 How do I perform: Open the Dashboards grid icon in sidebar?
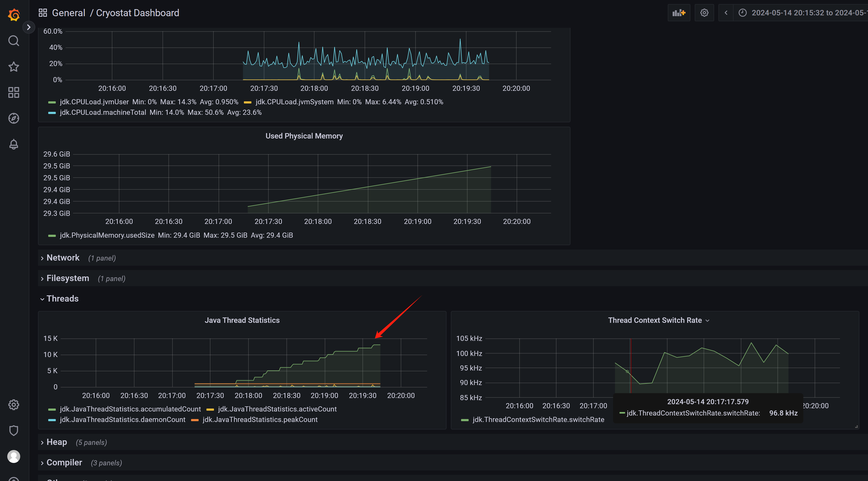pyautogui.click(x=14, y=92)
